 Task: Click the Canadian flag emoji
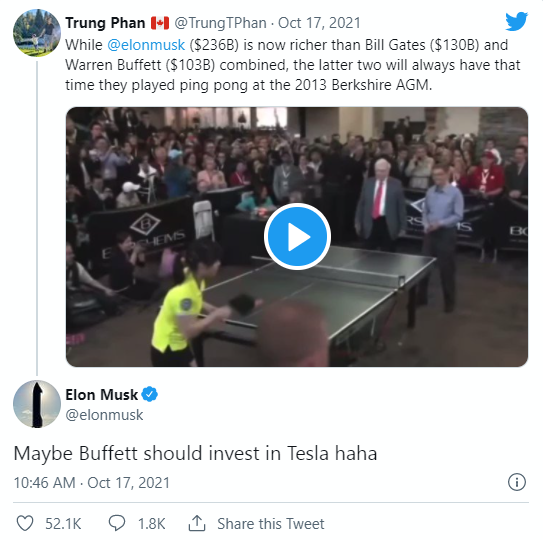coord(160,23)
